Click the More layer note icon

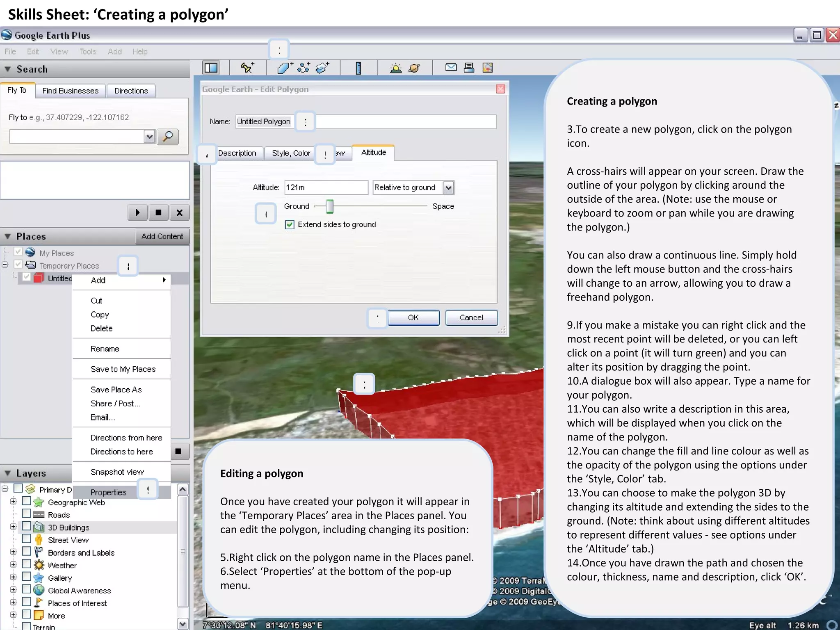tap(39, 615)
